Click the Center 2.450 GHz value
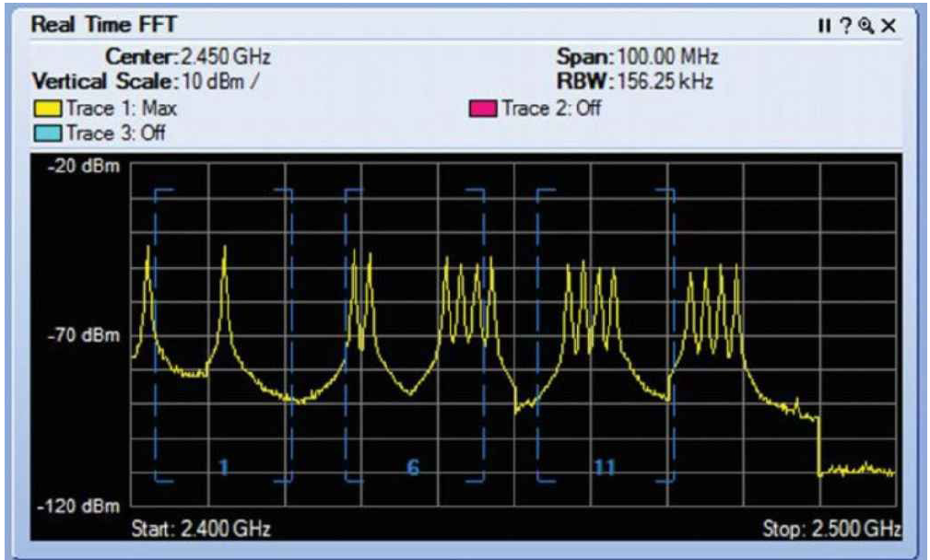Viewport: 930px width, 560px height. tap(226, 57)
